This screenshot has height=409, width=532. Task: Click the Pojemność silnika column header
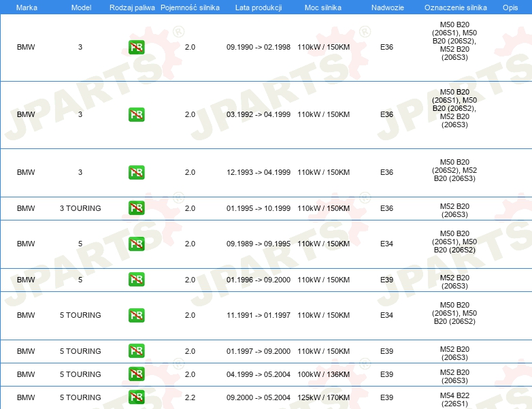pos(190,7)
